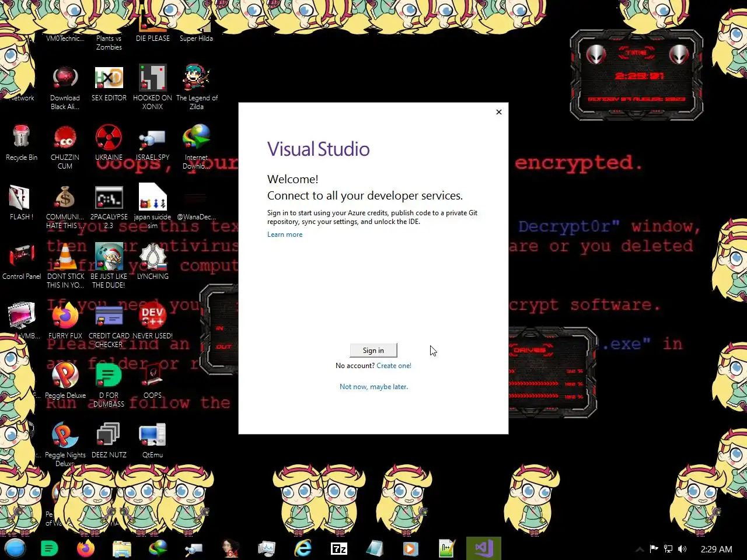Image resolution: width=747 pixels, height=560 pixels.
Task: Close the Visual Studio welcome dialog
Action: (499, 112)
